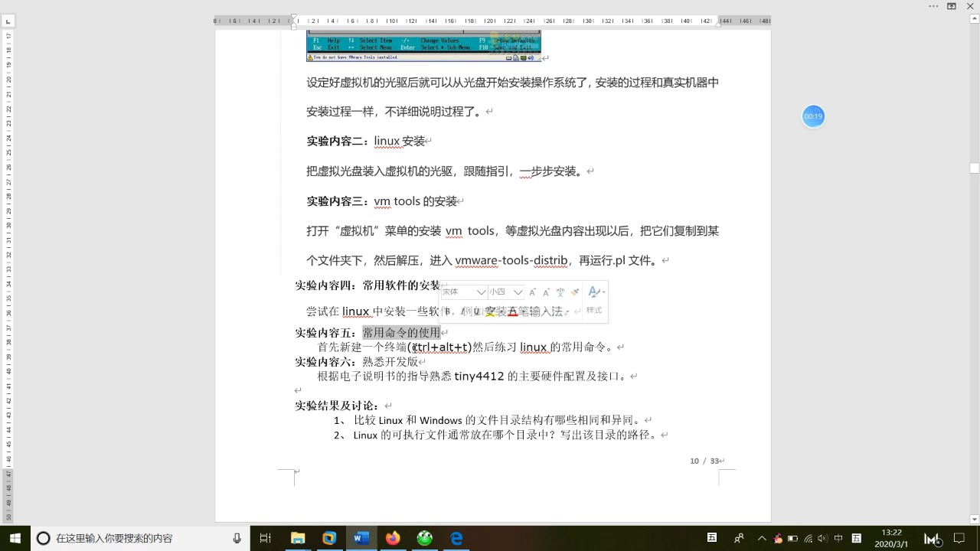Image resolution: width=980 pixels, height=551 pixels.
Task: Click the heading 实验内容六：熟悉开发版
Action: point(357,362)
